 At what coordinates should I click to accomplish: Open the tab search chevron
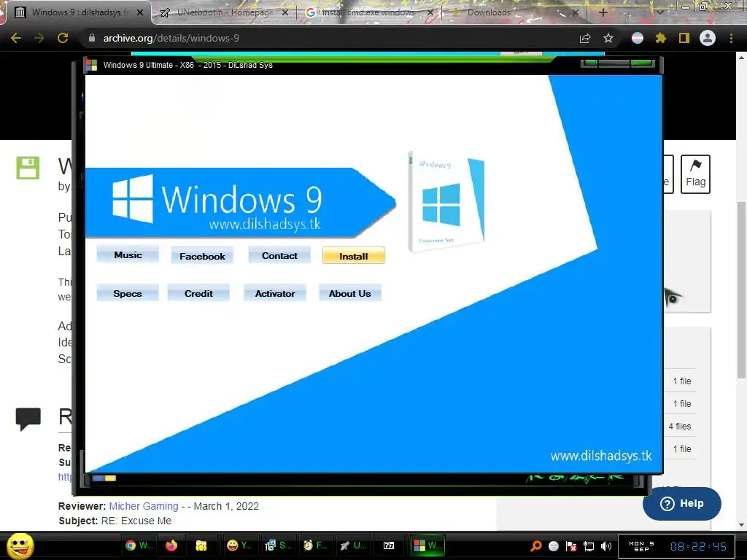pyautogui.click(x=659, y=12)
